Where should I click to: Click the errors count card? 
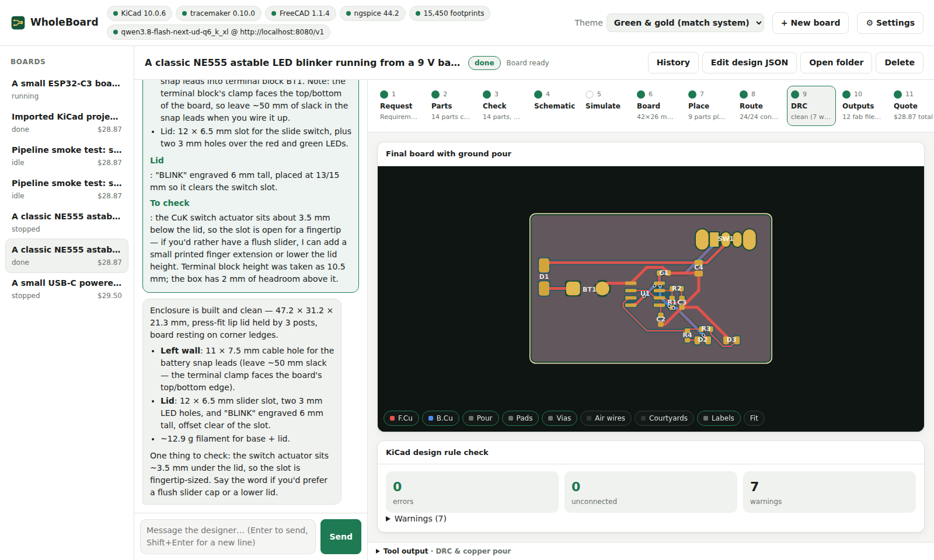pos(472,492)
